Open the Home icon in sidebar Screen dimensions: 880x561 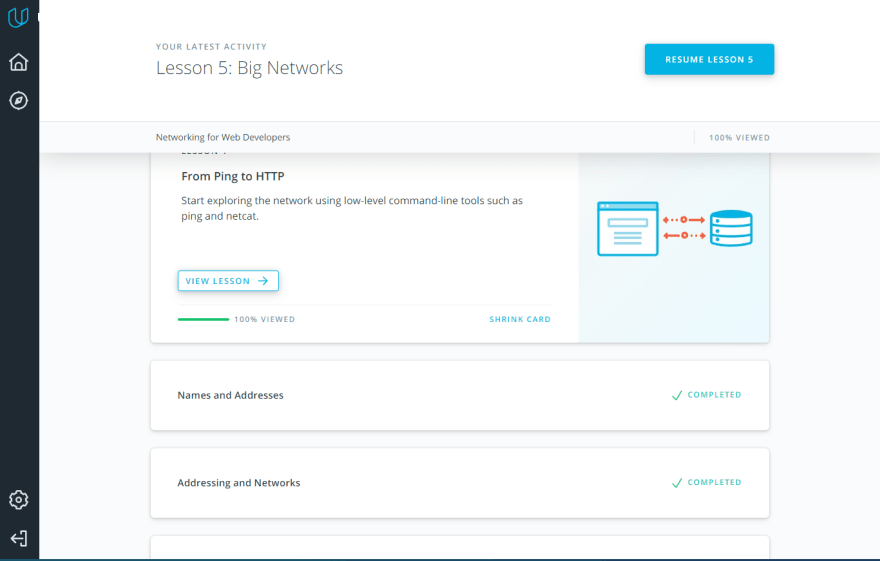(19, 62)
